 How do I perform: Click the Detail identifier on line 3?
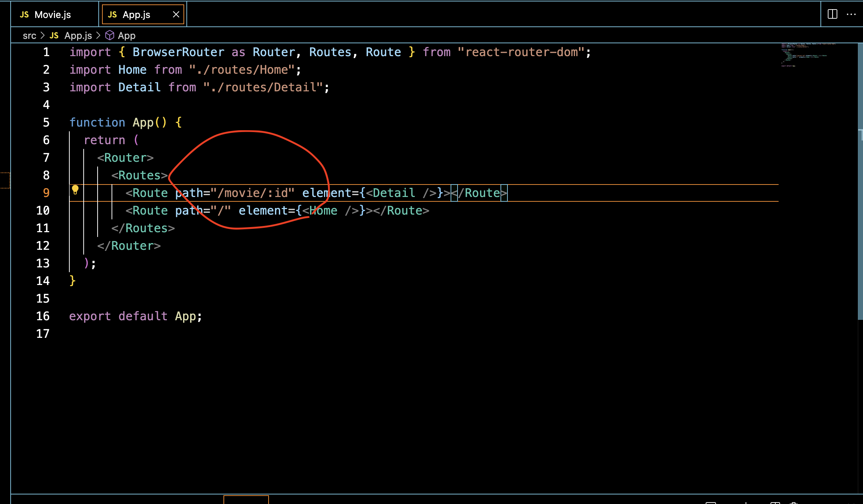(x=139, y=87)
